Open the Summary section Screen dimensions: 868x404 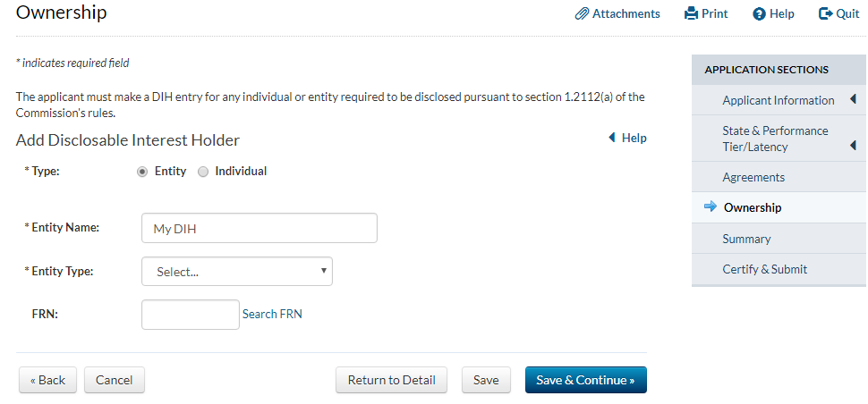point(746,239)
